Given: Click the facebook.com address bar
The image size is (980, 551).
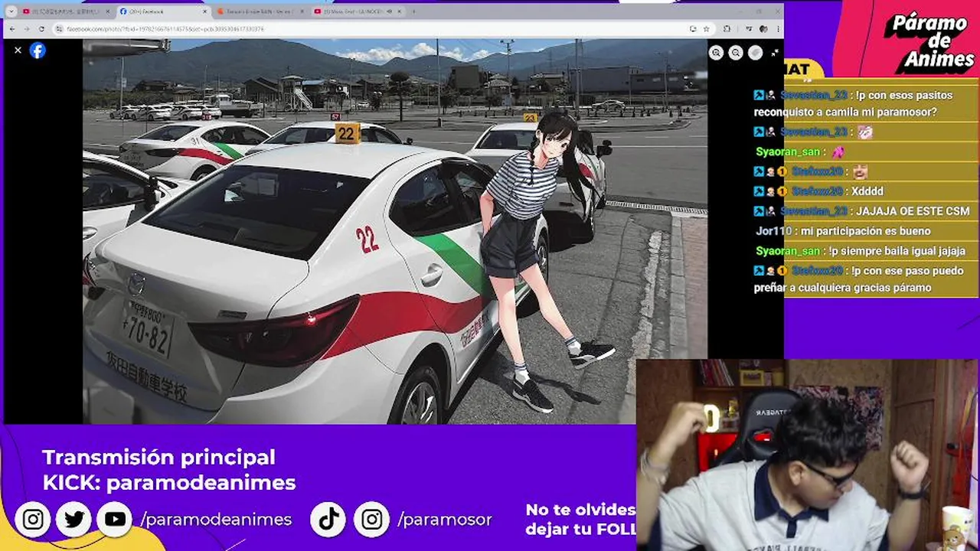Looking at the screenshot, I should coord(375,29).
